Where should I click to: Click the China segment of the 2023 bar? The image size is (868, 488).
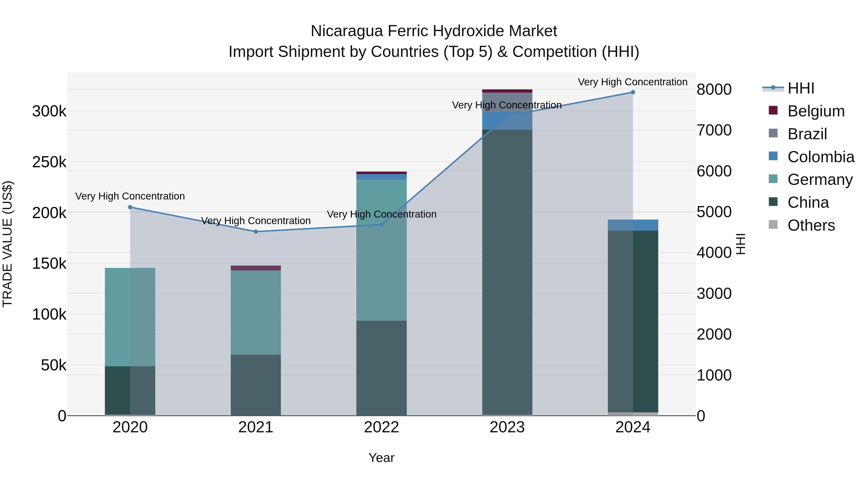(x=507, y=272)
